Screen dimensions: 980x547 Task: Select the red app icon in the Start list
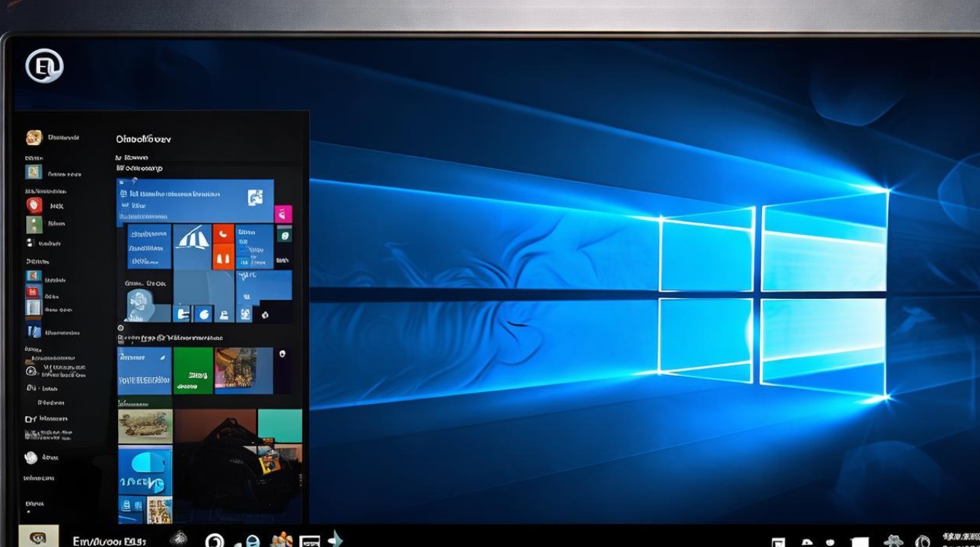(34, 205)
